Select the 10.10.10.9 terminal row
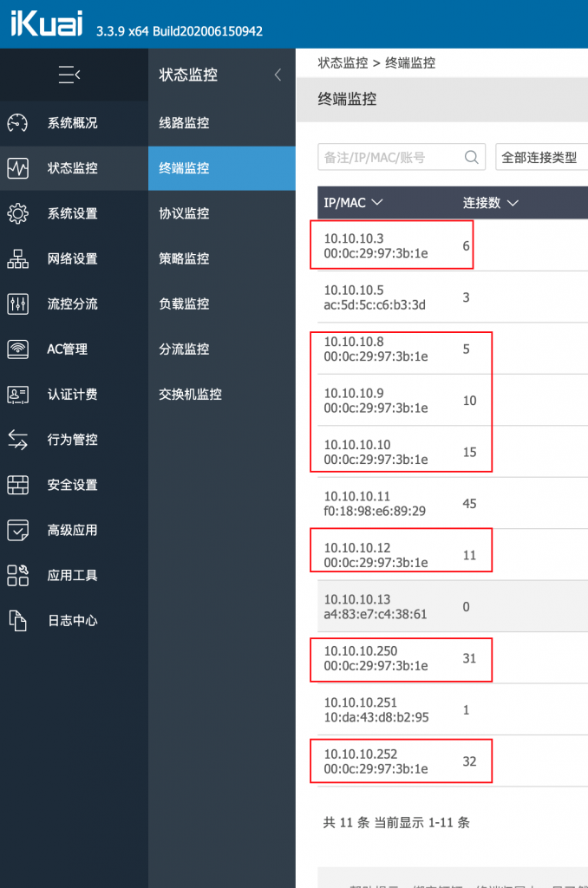588x888 pixels. coord(453,400)
